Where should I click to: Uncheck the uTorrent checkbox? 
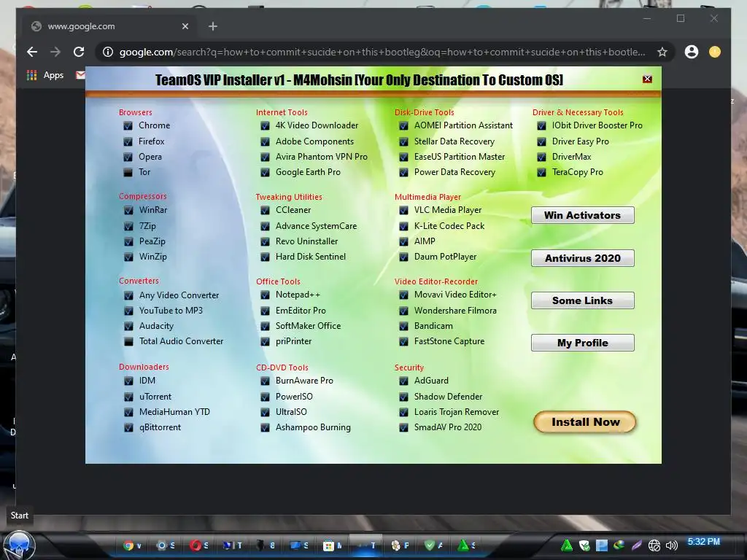click(x=128, y=397)
